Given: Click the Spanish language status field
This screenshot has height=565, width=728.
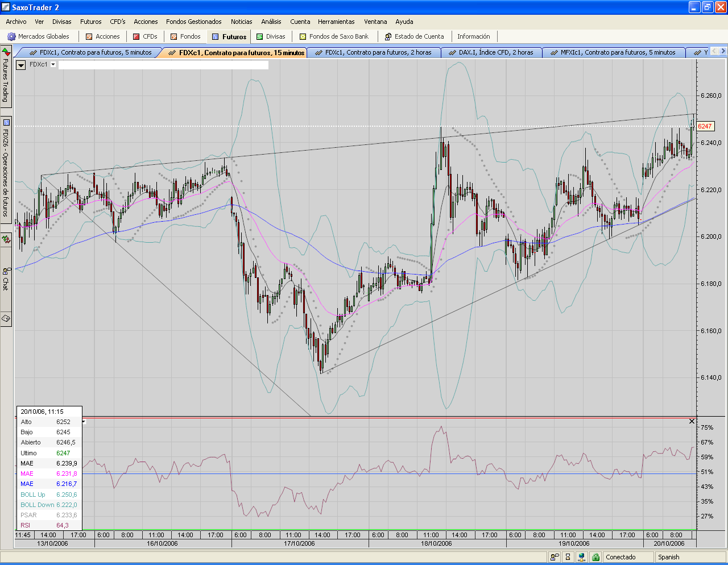Looking at the screenshot, I should click(690, 557).
